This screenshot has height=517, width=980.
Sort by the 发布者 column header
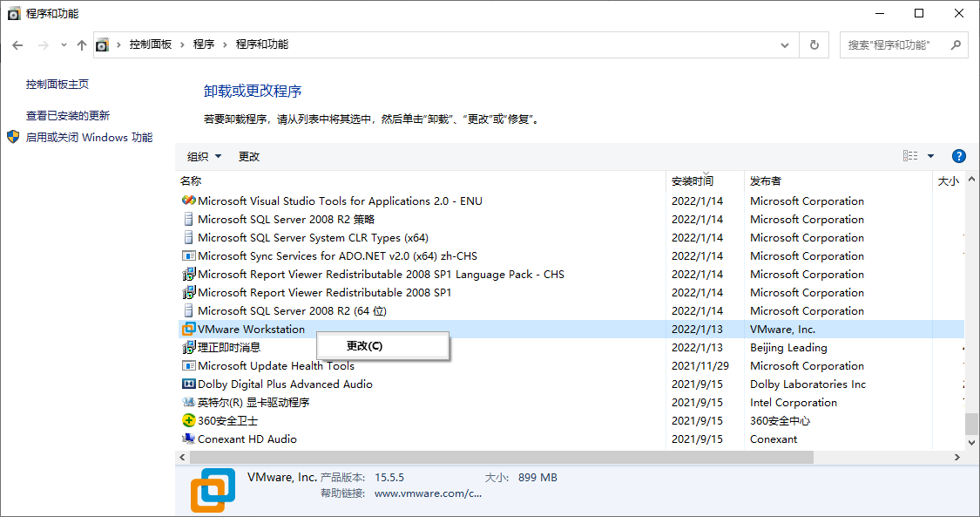pyautogui.click(x=766, y=180)
